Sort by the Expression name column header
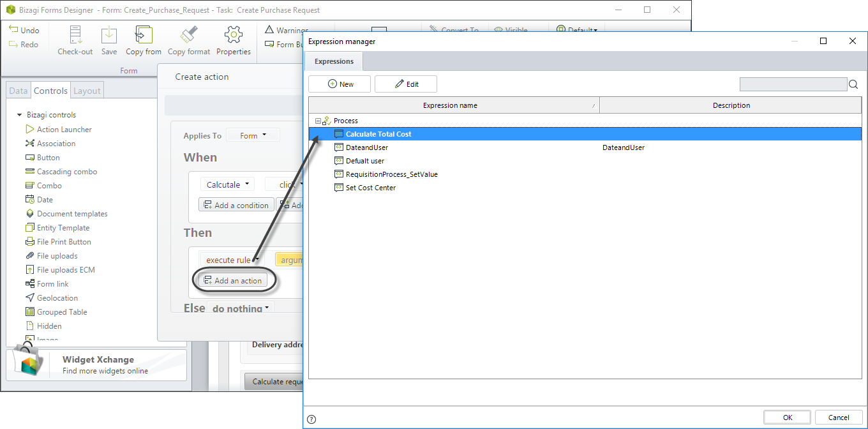The height and width of the screenshot is (429, 868). [x=454, y=105]
